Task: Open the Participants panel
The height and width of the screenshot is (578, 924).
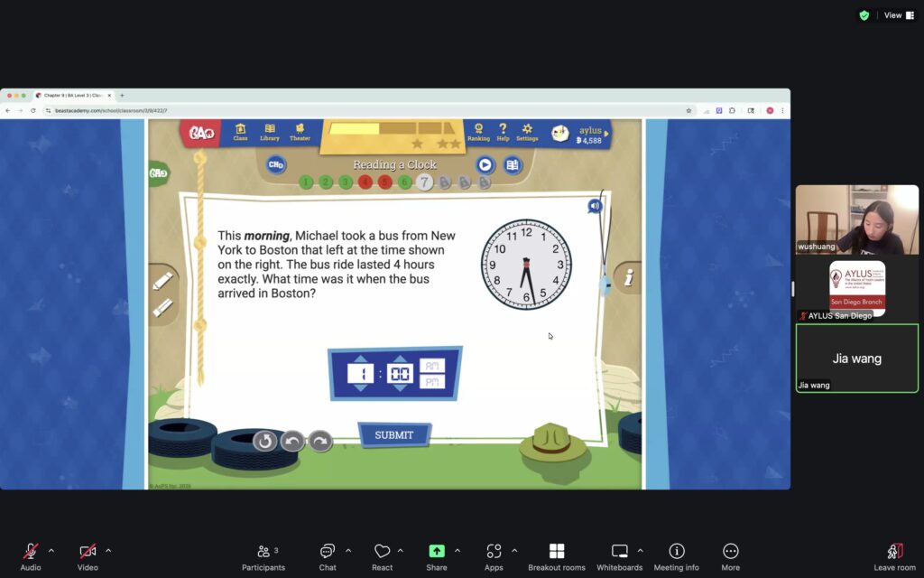Action: 263,552
